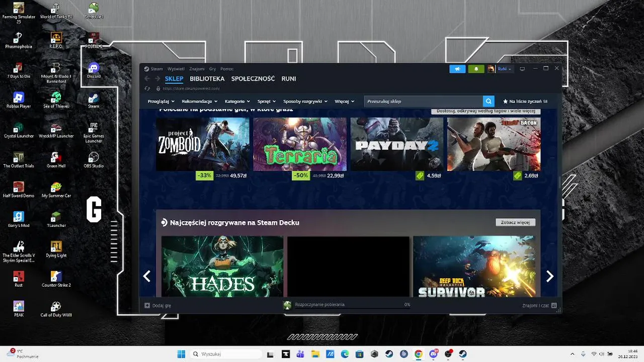The height and width of the screenshot is (362, 644).
Task: Open the Hades II Steam Deck tile
Action: [x=222, y=266]
